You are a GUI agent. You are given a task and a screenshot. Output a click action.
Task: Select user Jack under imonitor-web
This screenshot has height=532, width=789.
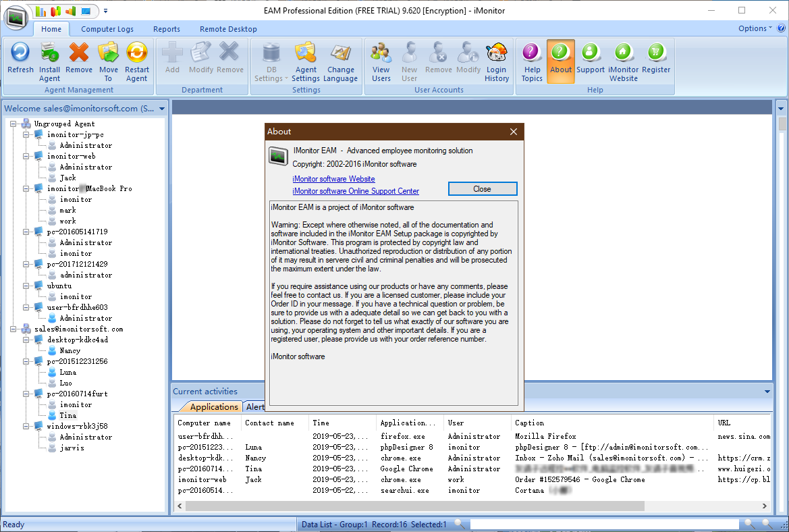click(68, 178)
